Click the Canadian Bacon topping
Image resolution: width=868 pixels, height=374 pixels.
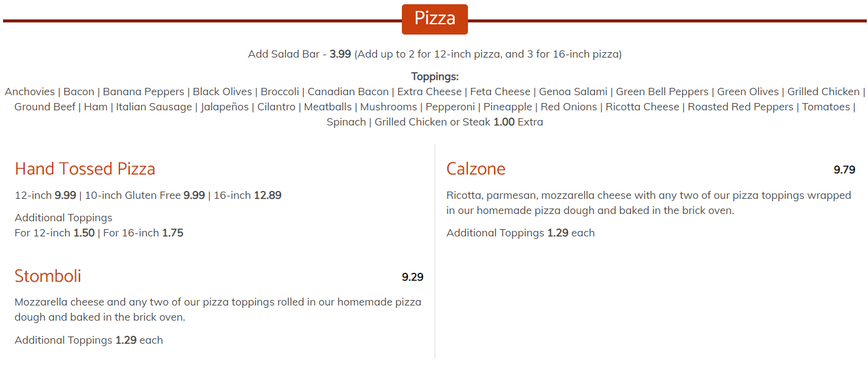click(348, 92)
